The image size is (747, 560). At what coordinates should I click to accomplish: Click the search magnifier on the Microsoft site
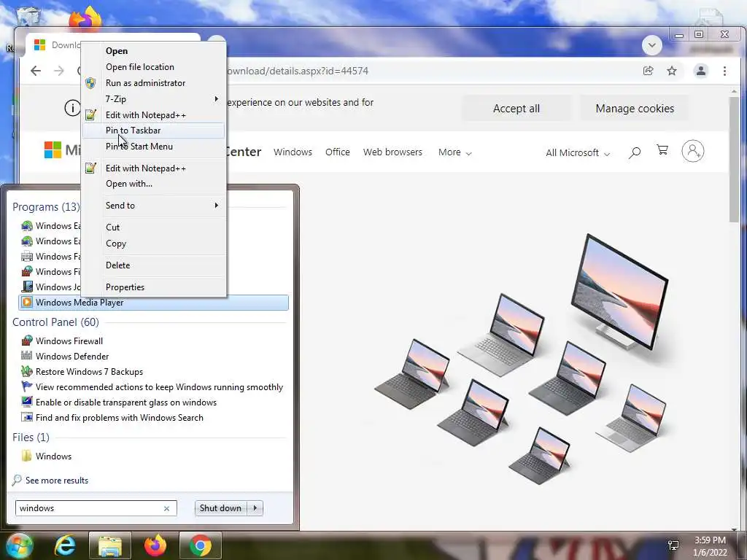point(634,153)
